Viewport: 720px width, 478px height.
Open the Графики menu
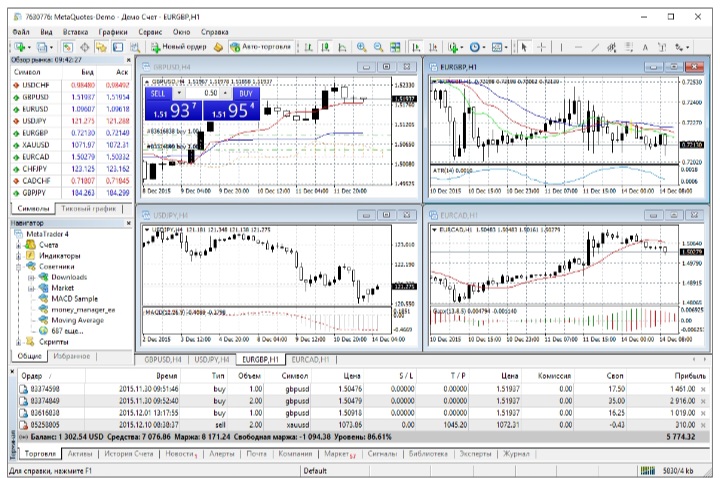tap(113, 32)
